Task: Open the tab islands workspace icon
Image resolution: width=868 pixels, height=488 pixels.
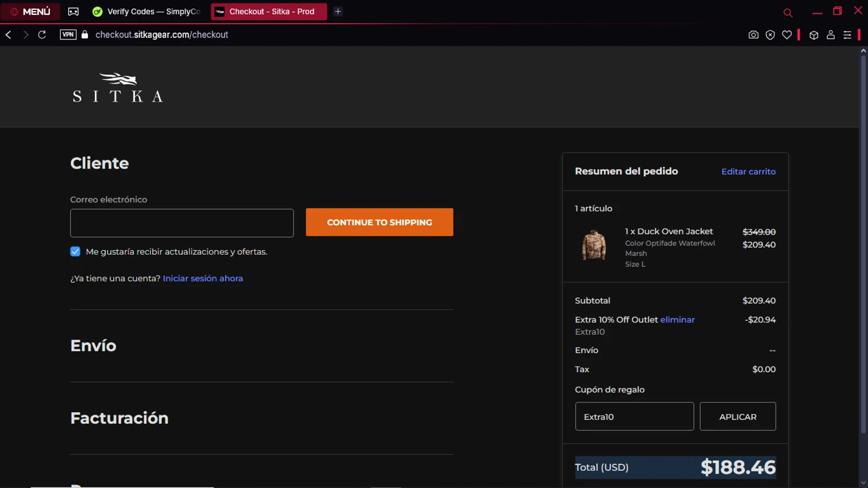Action: tap(73, 12)
